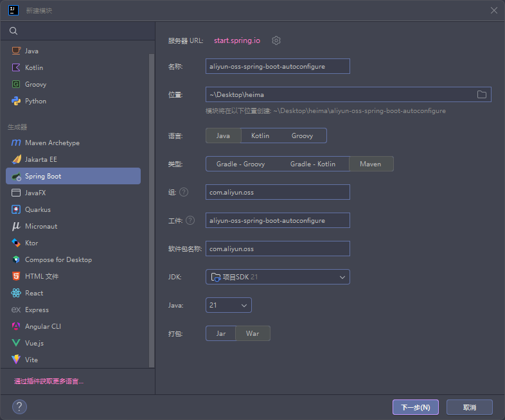The width and height of the screenshot is (505, 420).
Task: Select Maven Archetype generator label
Action: (52, 143)
